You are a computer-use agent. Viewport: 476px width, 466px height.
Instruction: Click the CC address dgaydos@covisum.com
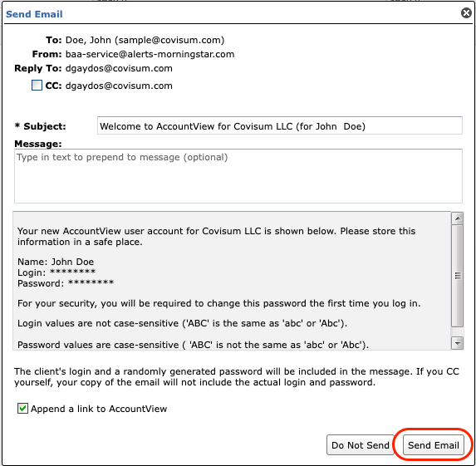click(119, 86)
